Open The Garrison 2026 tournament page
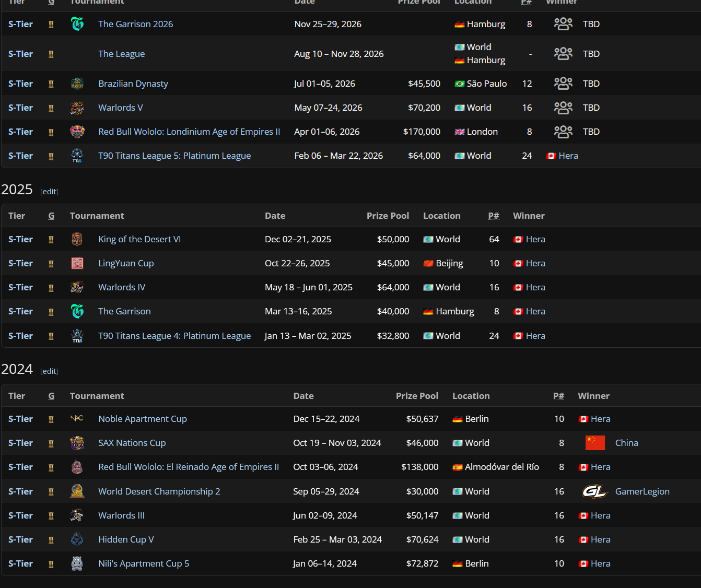The image size is (701, 588). pos(136,24)
